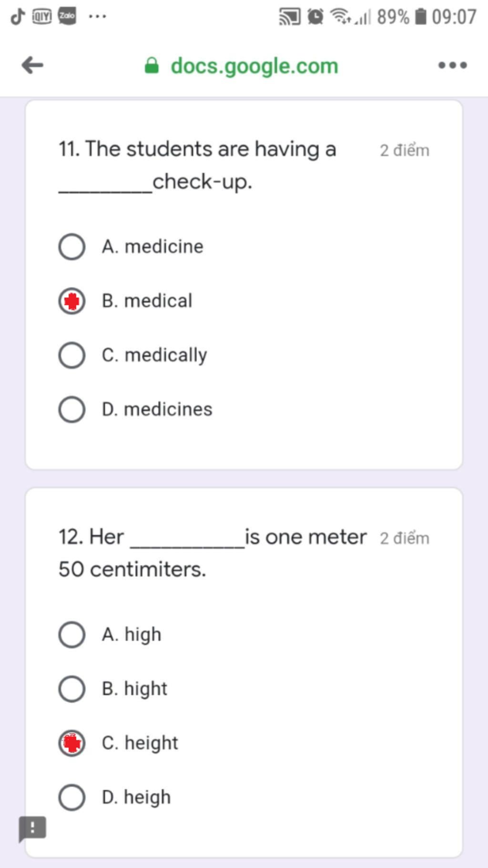Image resolution: width=488 pixels, height=868 pixels.
Task: Select option C. medically
Action: click(x=133, y=355)
